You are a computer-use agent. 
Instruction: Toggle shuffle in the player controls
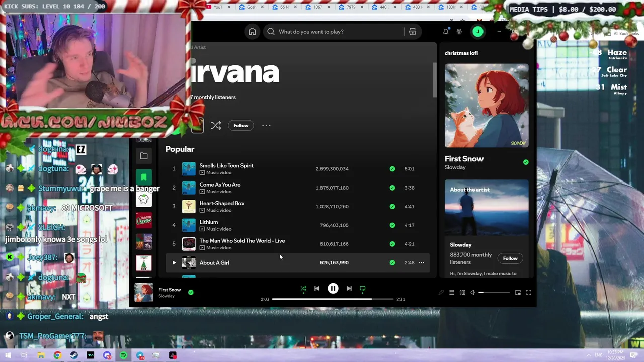303,289
